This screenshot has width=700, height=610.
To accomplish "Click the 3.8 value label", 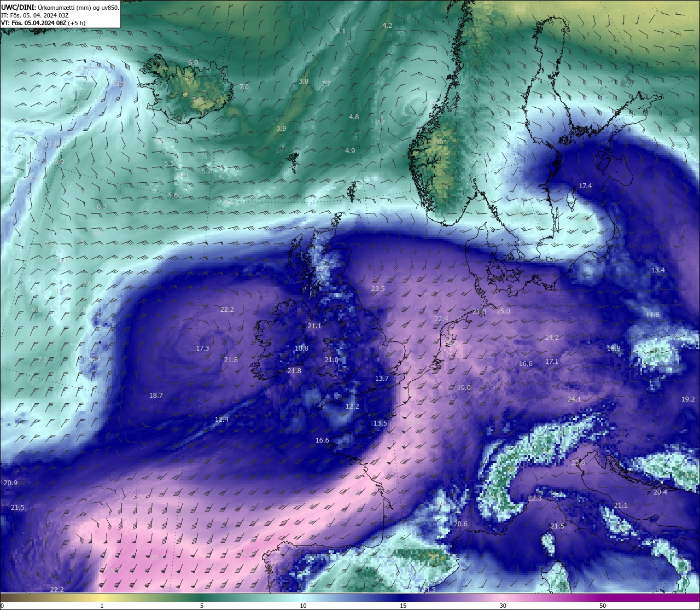I will [x=304, y=81].
